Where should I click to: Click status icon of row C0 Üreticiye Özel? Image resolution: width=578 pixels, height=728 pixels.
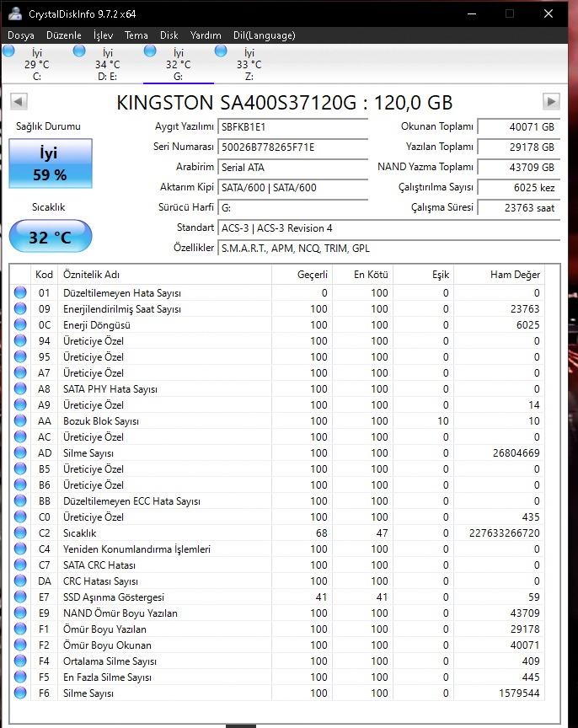pyautogui.click(x=20, y=517)
